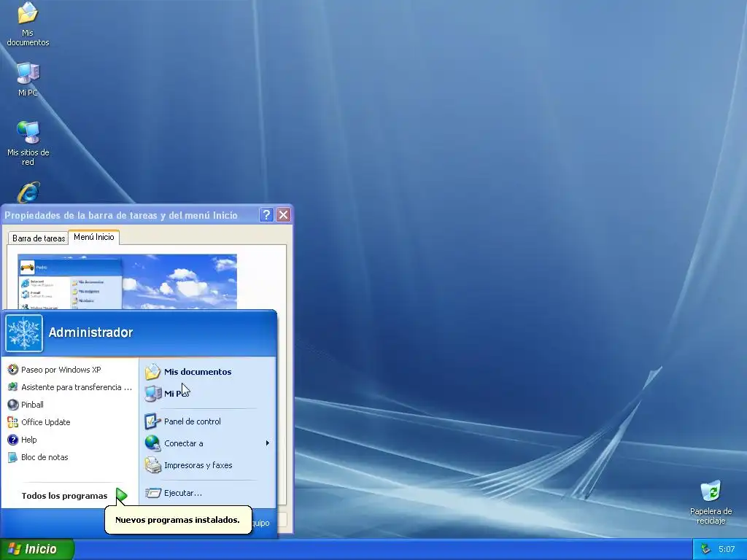
Task: Launch Internet Explorer from the desktop
Action: point(28,192)
